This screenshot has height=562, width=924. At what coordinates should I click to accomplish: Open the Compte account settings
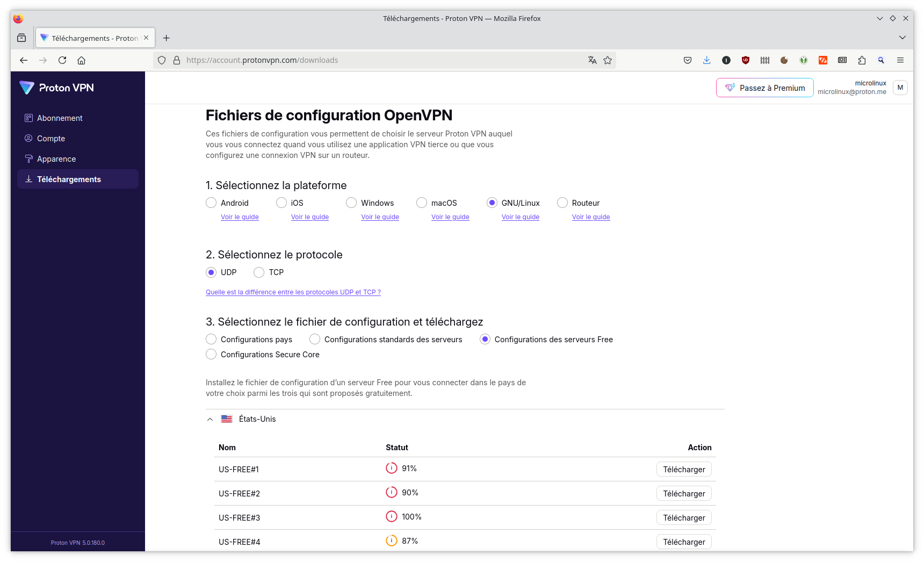pyautogui.click(x=50, y=138)
